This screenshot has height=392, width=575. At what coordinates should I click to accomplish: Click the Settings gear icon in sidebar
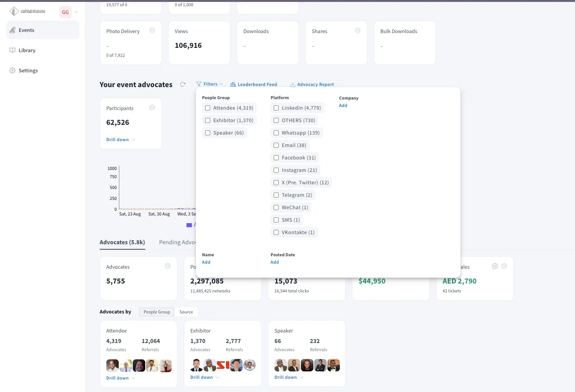click(x=12, y=70)
